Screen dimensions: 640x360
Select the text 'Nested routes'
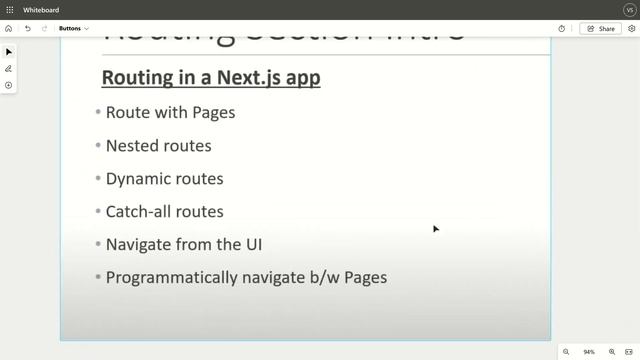(158, 146)
